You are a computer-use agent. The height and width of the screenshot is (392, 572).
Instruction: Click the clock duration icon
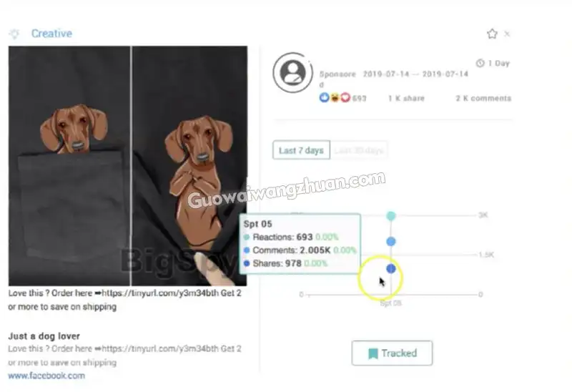480,63
